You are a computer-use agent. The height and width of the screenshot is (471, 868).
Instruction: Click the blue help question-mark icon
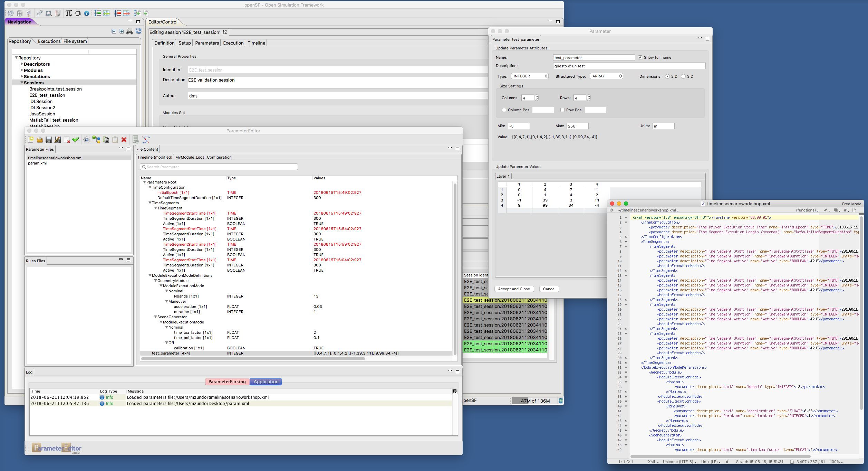pos(87,13)
